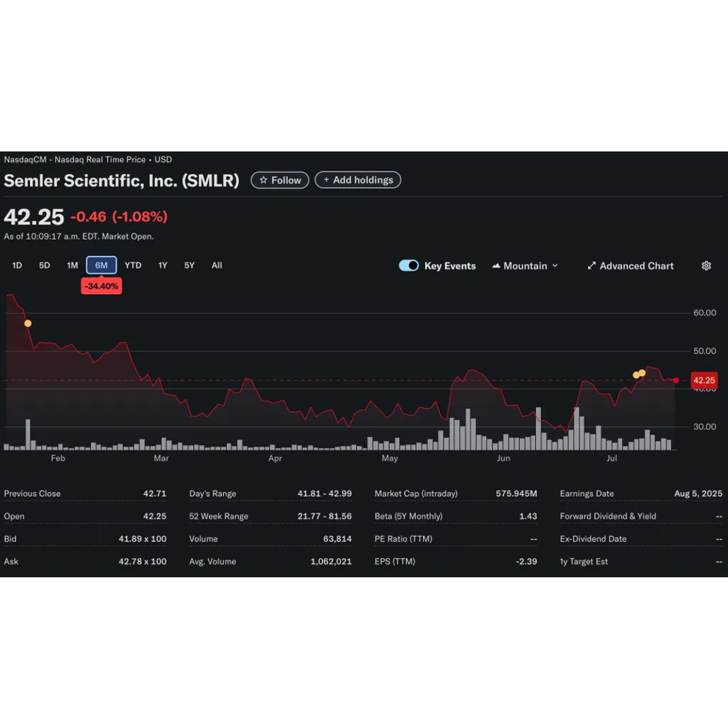Click the Market Cap value 575.945M
The height and width of the screenshot is (728, 728).
tap(516, 493)
